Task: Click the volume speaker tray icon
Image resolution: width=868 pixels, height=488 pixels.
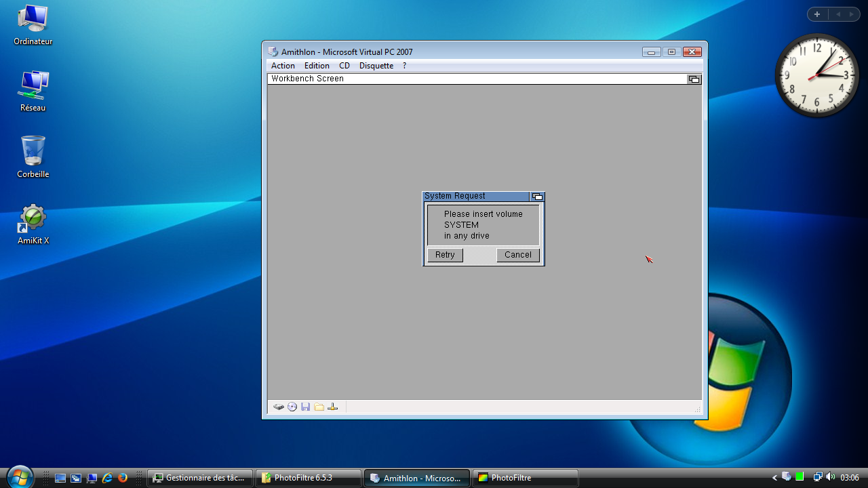Action: click(x=831, y=477)
